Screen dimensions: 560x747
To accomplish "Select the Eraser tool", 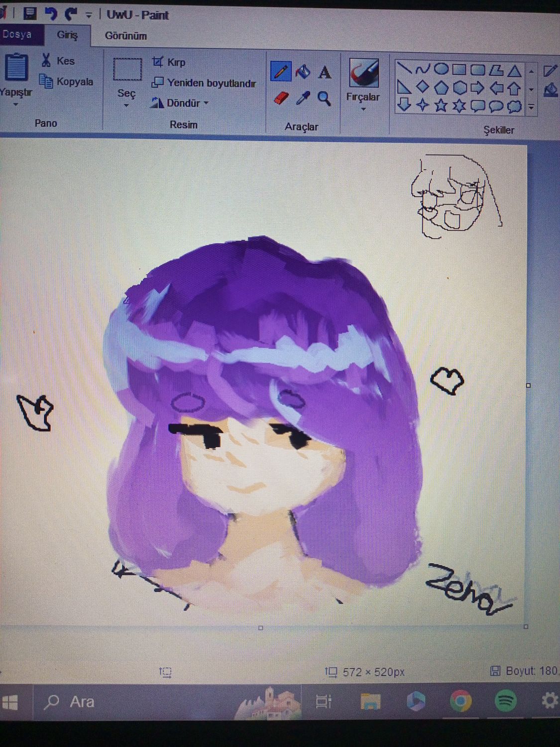I will pos(281,98).
